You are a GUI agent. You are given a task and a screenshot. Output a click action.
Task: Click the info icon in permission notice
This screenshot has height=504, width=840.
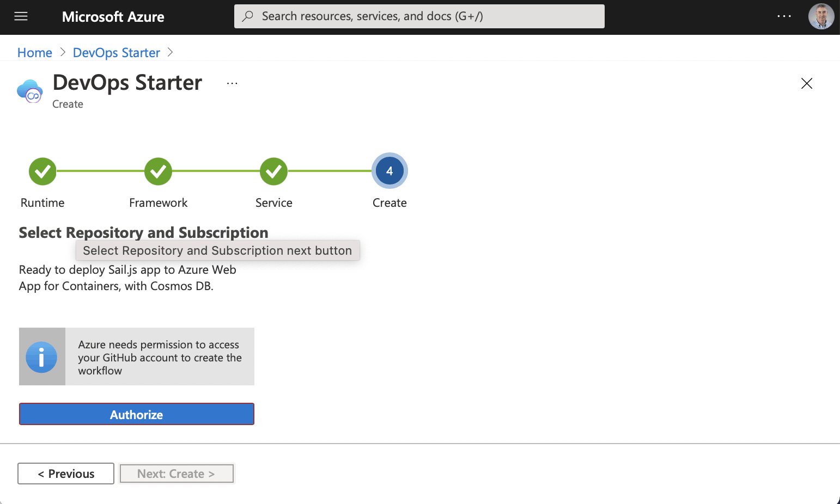tap(41, 357)
